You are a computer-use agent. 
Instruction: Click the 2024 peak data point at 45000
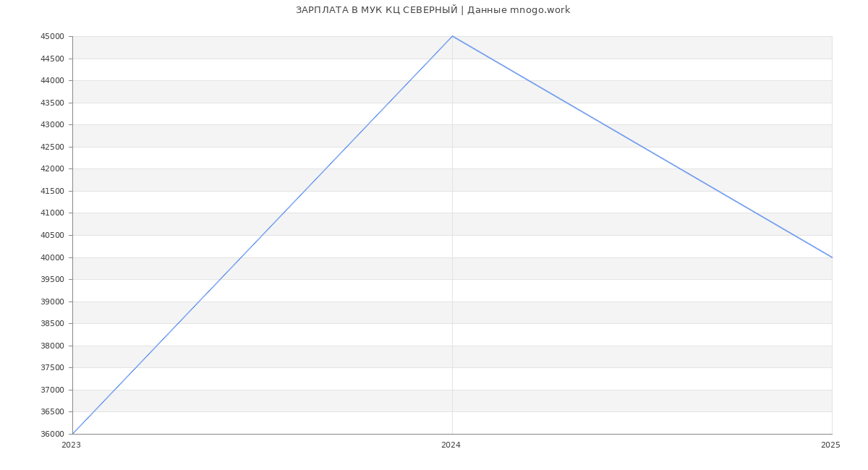click(452, 36)
